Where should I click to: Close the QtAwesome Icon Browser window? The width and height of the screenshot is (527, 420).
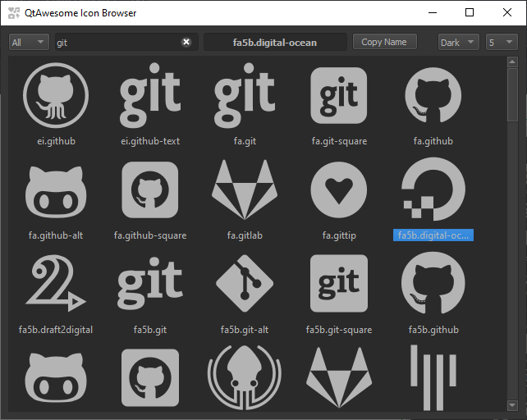507,12
